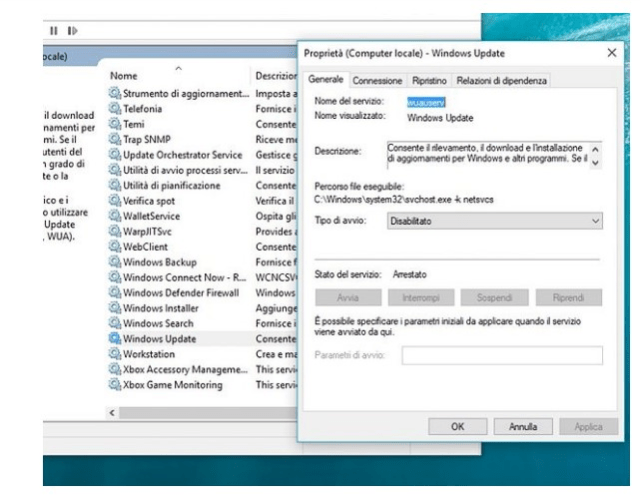640x498 pixels.
Task: Click the Windows Update service gear icon
Action: pos(114,339)
